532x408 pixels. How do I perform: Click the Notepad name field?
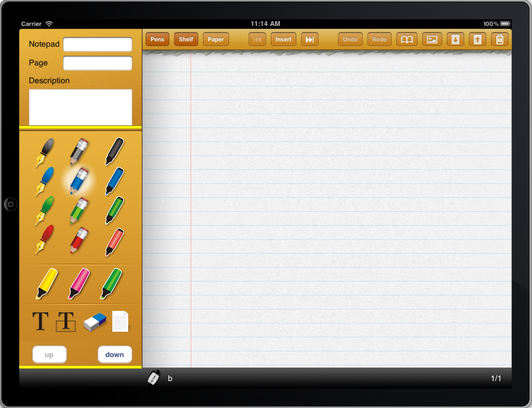point(98,44)
